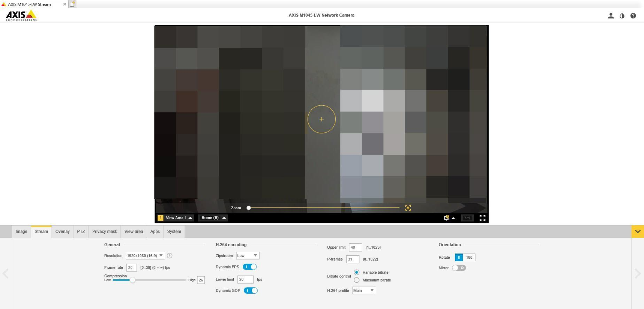The height and width of the screenshot is (309, 644).
Task: Toggle Dynamic GOP switch
Action: 251,291
